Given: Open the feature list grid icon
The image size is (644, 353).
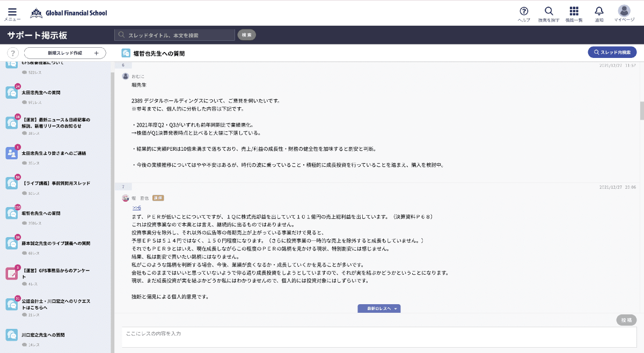Looking at the screenshot, I should (574, 12).
